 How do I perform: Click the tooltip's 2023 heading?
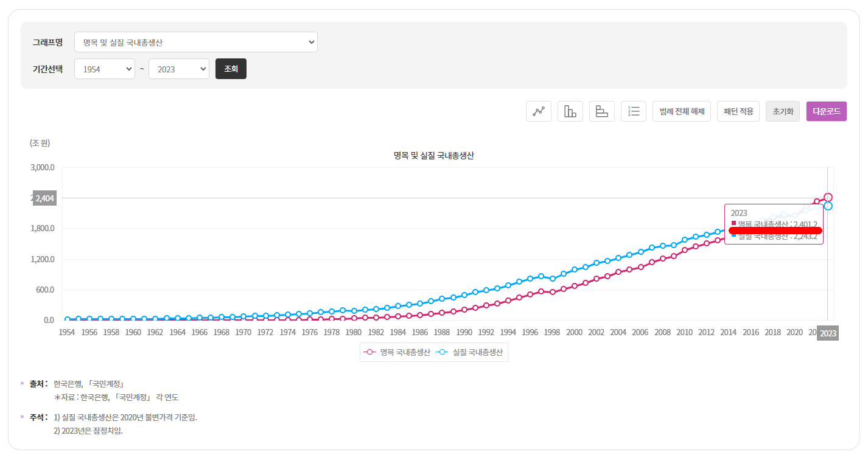click(x=739, y=213)
